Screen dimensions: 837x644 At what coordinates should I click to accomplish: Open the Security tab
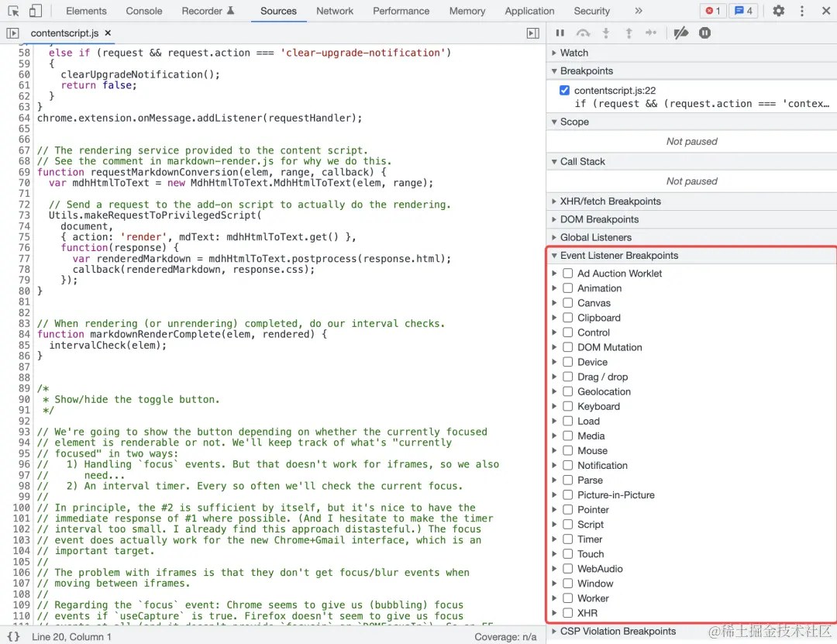click(591, 11)
